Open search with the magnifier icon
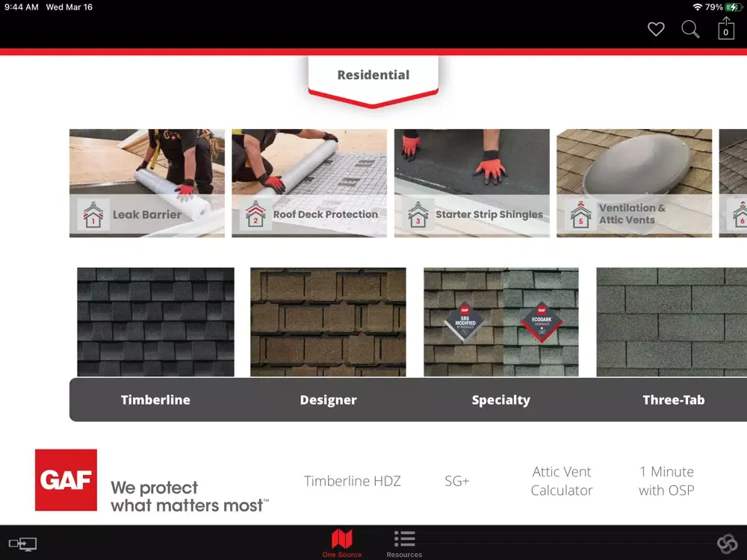The image size is (747, 560). pos(690,29)
